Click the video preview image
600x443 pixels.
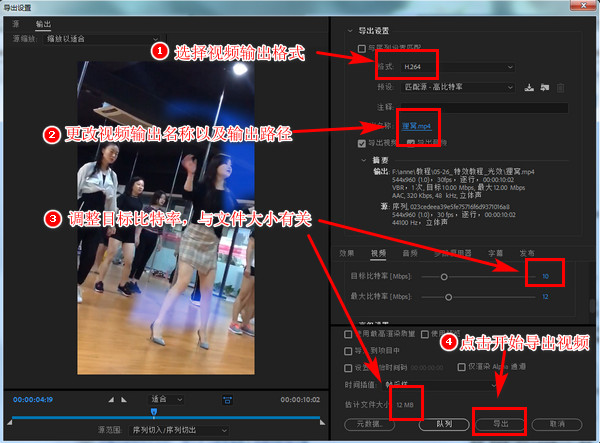tap(166, 218)
